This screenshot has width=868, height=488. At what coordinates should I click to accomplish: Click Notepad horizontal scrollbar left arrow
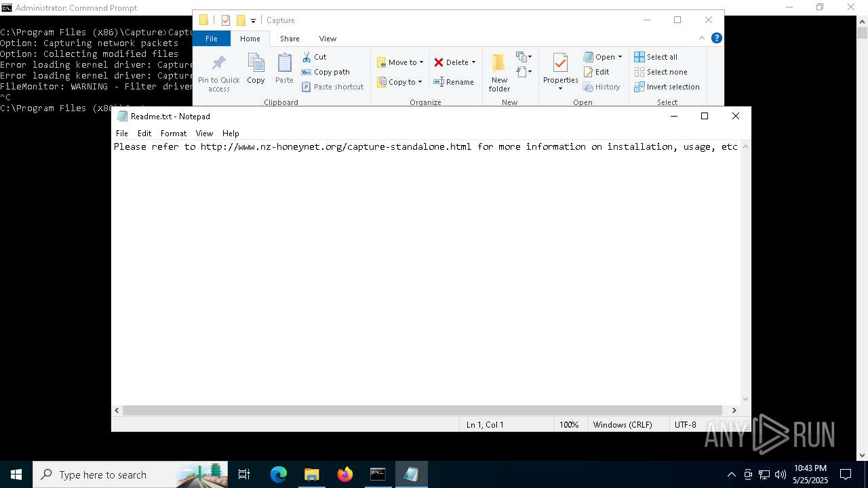[x=117, y=410]
